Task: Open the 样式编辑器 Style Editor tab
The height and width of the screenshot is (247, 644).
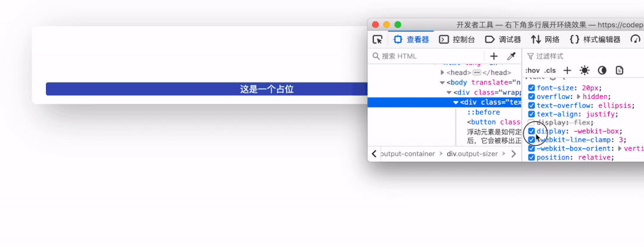Action: (595, 39)
